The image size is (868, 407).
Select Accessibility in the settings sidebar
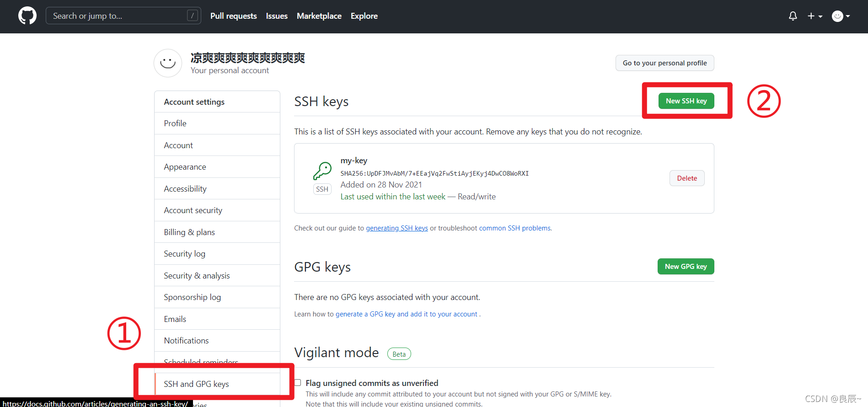(x=217, y=189)
